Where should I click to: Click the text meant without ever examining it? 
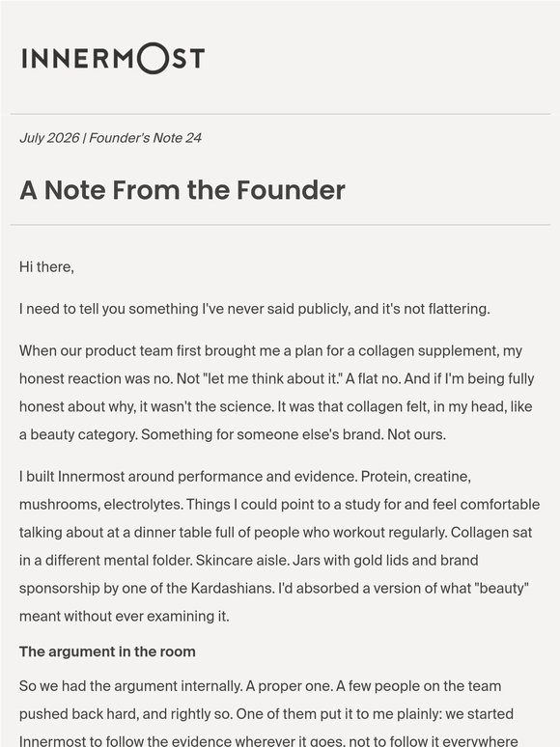pyautogui.click(x=125, y=616)
